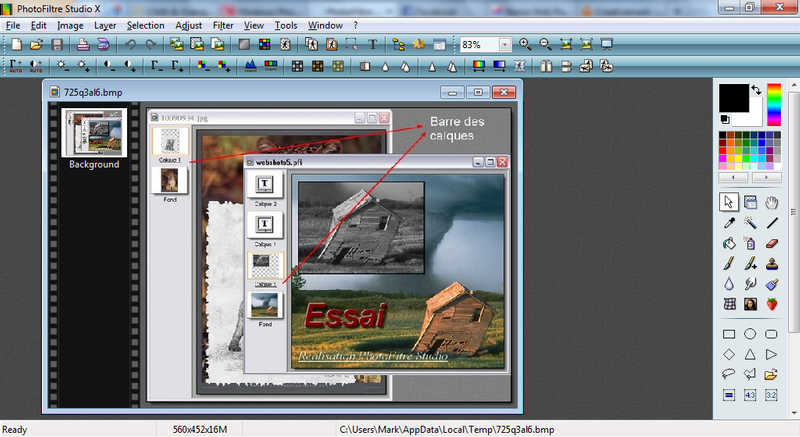Select the Hand scrolling tool

(x=771, y=202)
